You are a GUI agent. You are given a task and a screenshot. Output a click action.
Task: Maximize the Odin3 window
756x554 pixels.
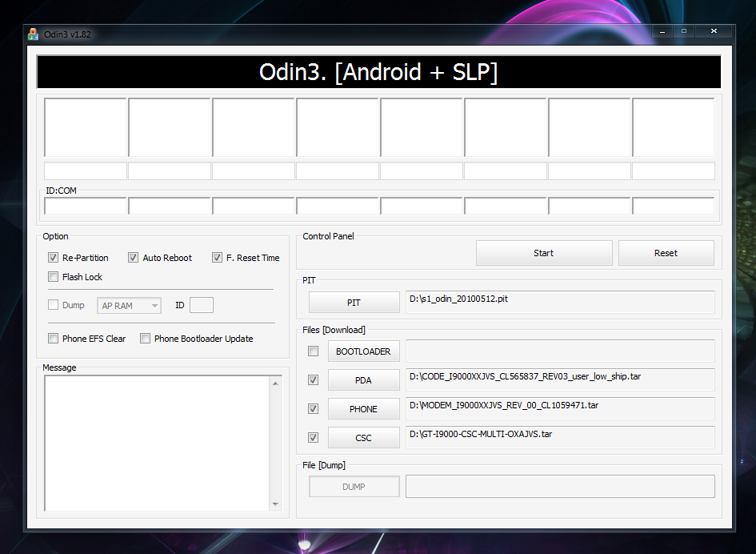(x=684, y=31)
